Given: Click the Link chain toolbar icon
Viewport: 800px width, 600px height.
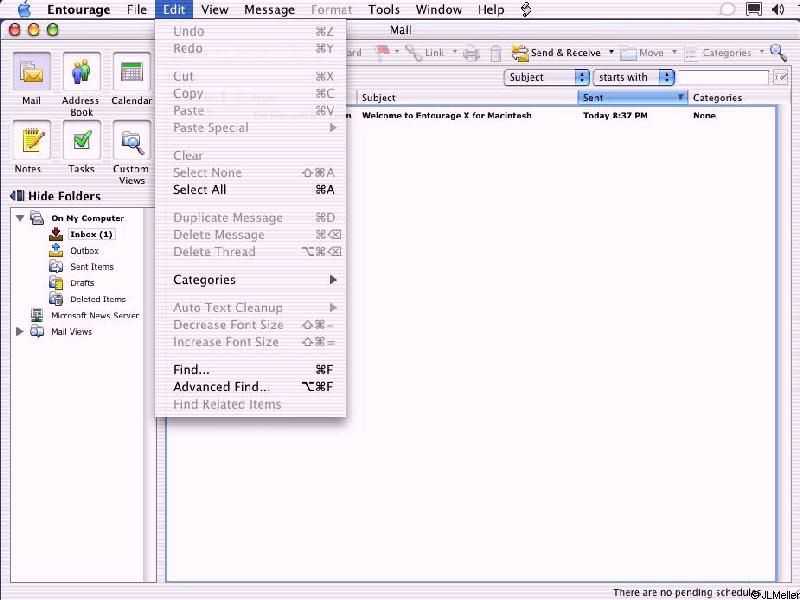Looking at the screenshot, I should [414, 53].
